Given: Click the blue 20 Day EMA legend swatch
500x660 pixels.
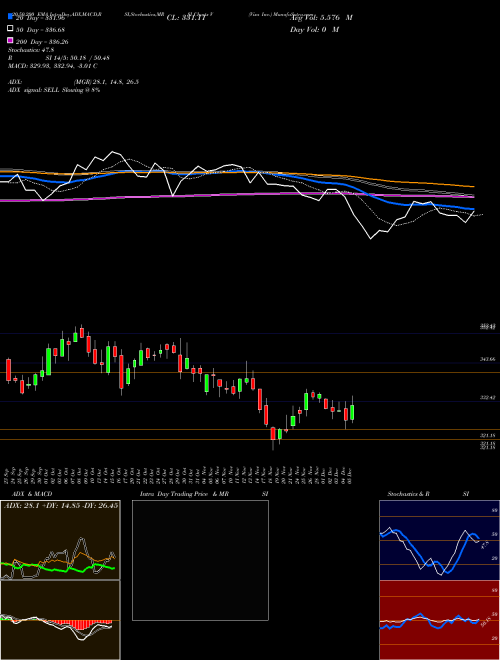Looking at the screenshot, I should click(10, 17).
